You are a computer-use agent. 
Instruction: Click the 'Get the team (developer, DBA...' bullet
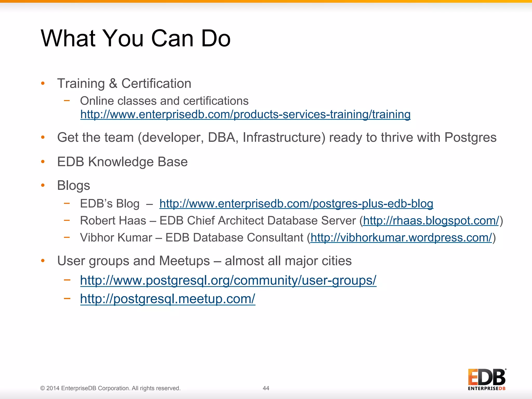pyautogui.click(x=277, y=137)
